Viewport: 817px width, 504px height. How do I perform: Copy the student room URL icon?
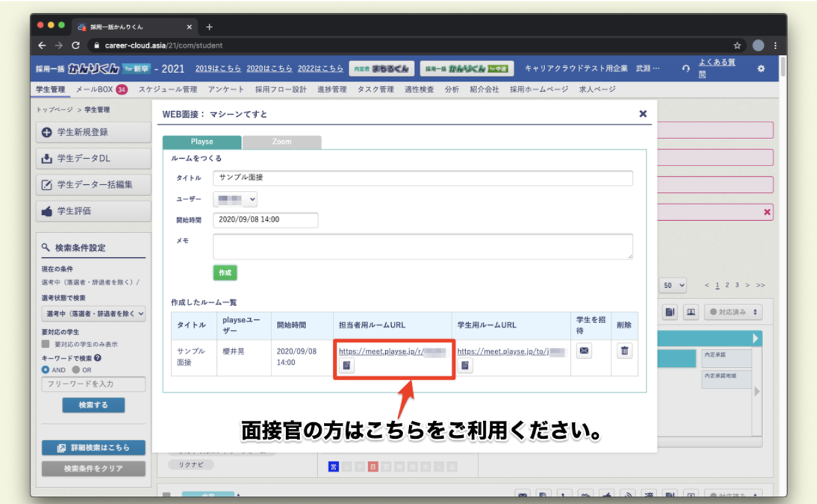tap(465, 365)
